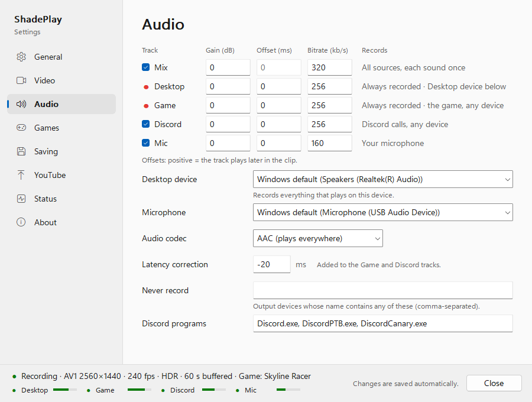The height and width of the screenshot is (402, 532).
Task: Click the Mix bitrate field showing 320
Action: point(330,67)
